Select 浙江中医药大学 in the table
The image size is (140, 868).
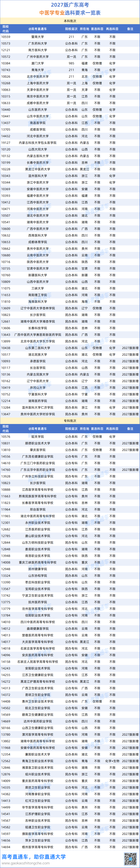38,182
